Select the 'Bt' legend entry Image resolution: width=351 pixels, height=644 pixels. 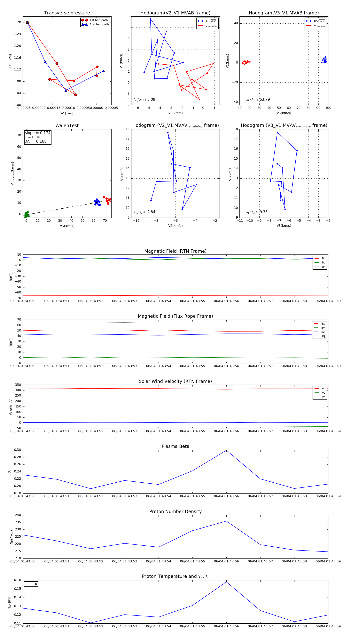[320, 262]
